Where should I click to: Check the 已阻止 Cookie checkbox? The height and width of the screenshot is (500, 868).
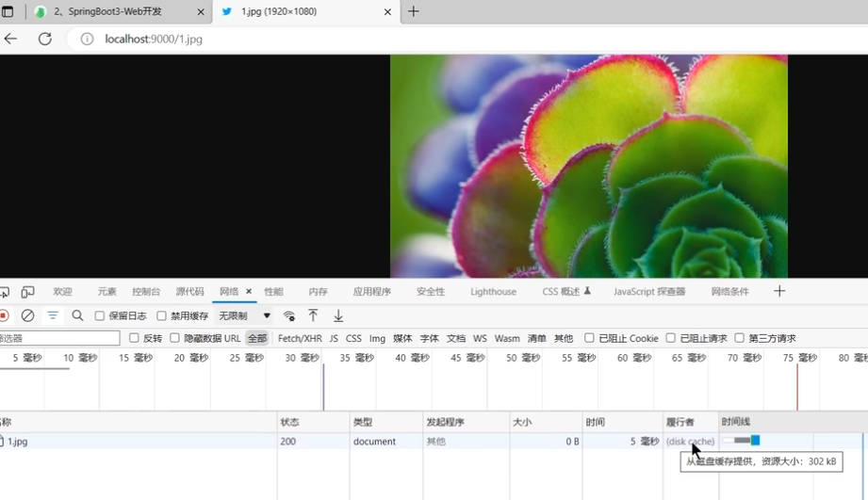[590, 338]
